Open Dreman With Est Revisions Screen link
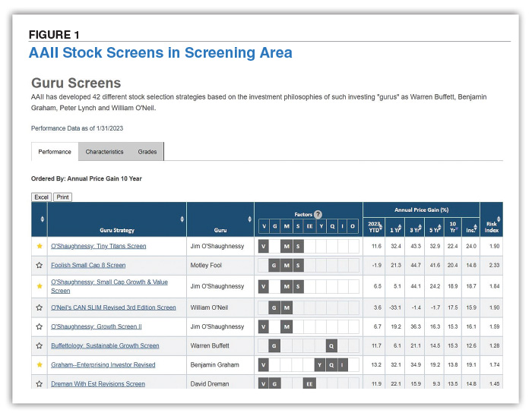The width and height of the screenshot is (532, 416). click(98, 384)
